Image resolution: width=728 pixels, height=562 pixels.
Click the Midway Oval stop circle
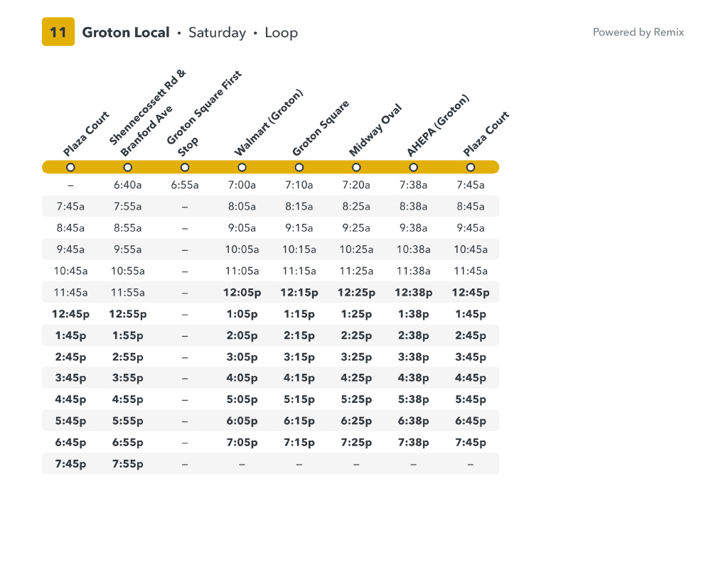coord(356,167)
